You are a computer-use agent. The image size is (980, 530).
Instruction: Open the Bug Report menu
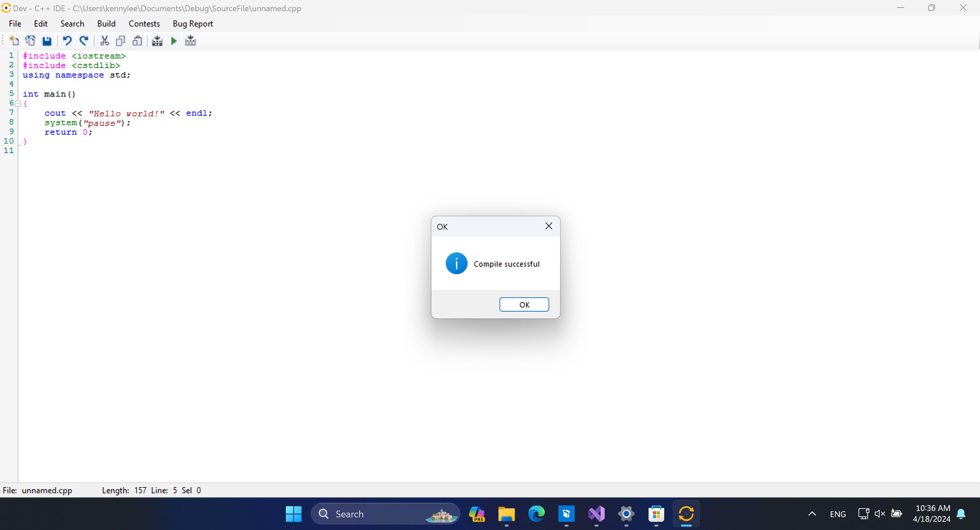(x=193, y=23)
